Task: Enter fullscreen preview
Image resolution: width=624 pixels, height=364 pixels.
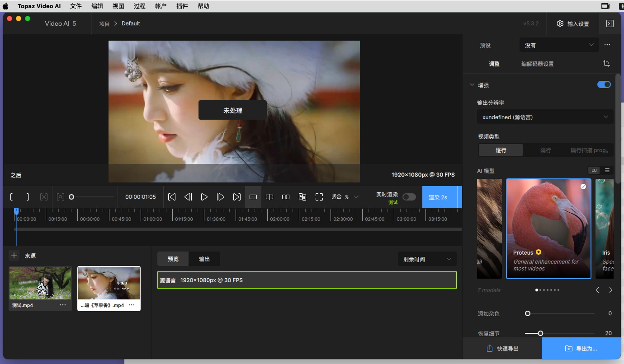Action: pyautogui.click(x=319, y=197)
